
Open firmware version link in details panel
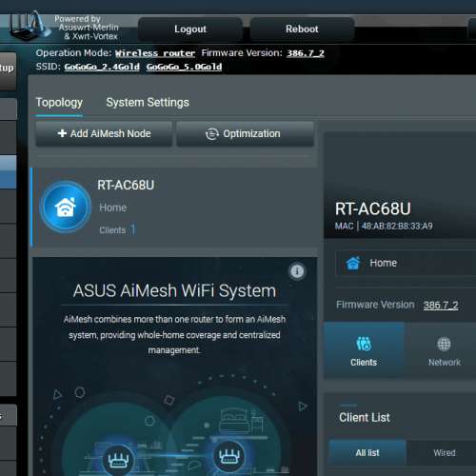441,305
